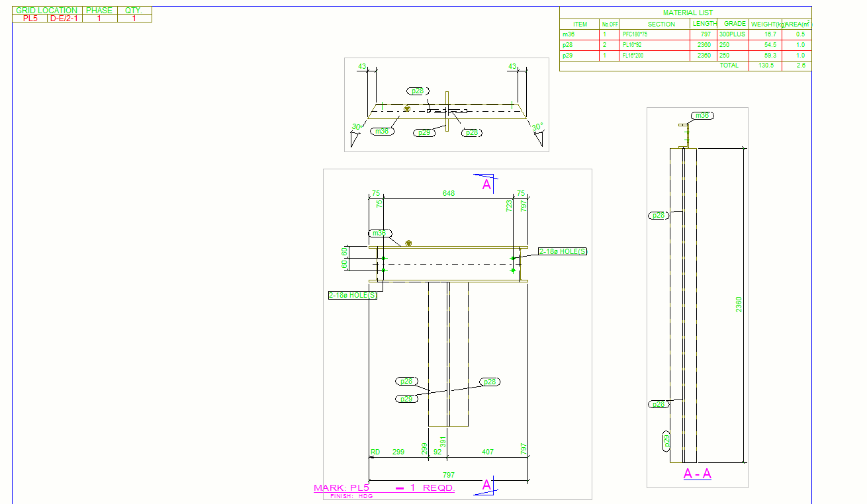The height and width of the screenshot is (504, 867).
Task: Click the A - A section title
Action: 697,474
